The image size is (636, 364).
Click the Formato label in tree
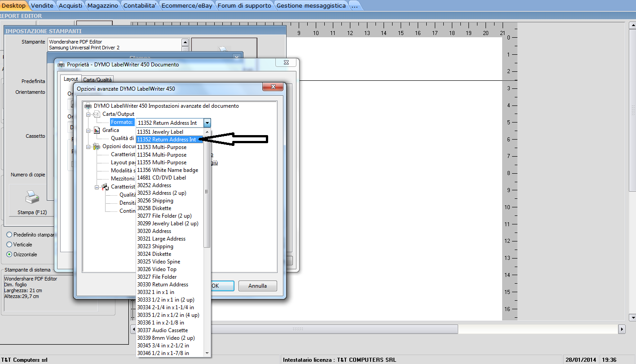(x=122, y=123)
